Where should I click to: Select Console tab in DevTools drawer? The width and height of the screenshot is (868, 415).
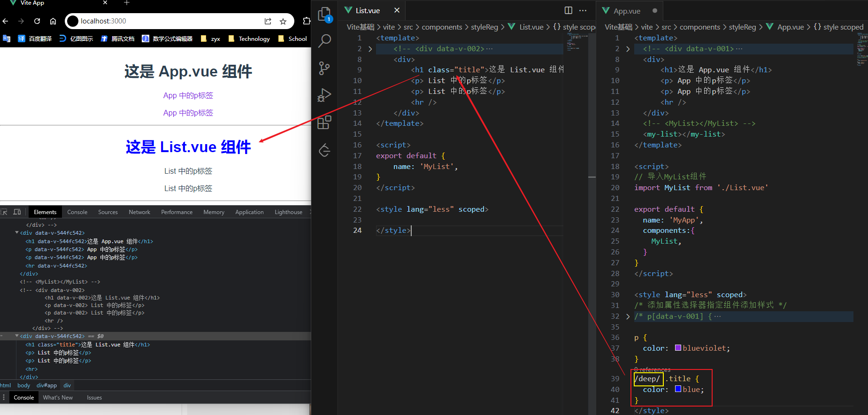(23, 398)
